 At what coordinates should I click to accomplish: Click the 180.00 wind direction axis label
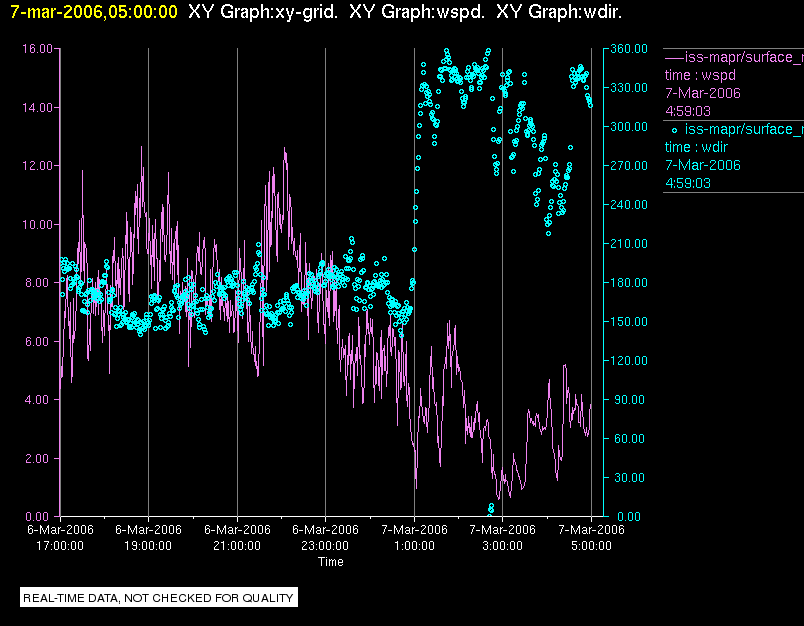click(x=629, y=282)
